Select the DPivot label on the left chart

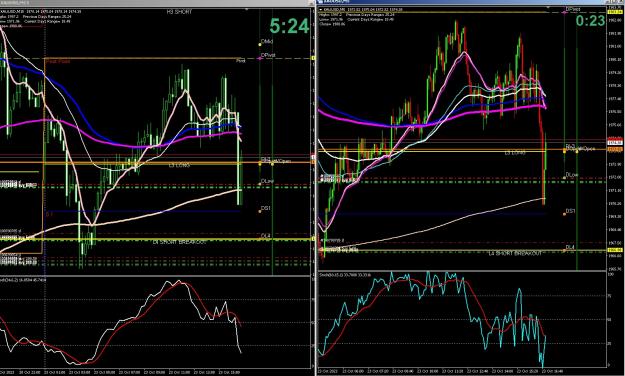click(268, 55)
